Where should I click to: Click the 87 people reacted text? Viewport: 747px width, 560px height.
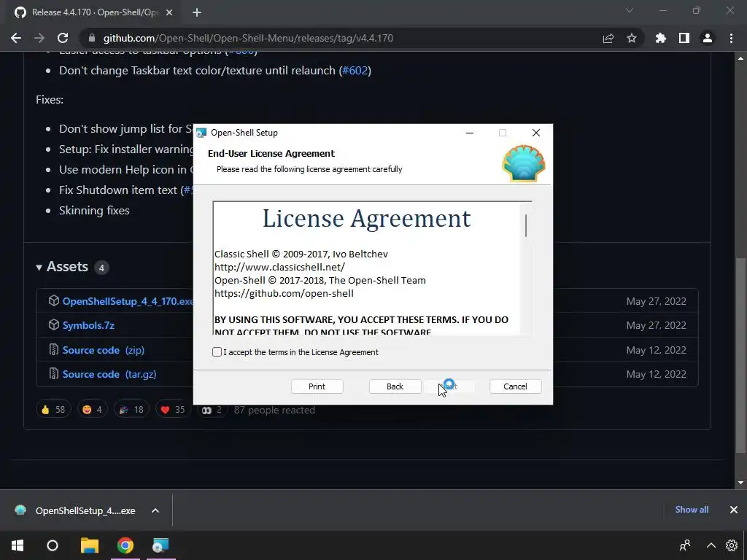coord(274,410)
